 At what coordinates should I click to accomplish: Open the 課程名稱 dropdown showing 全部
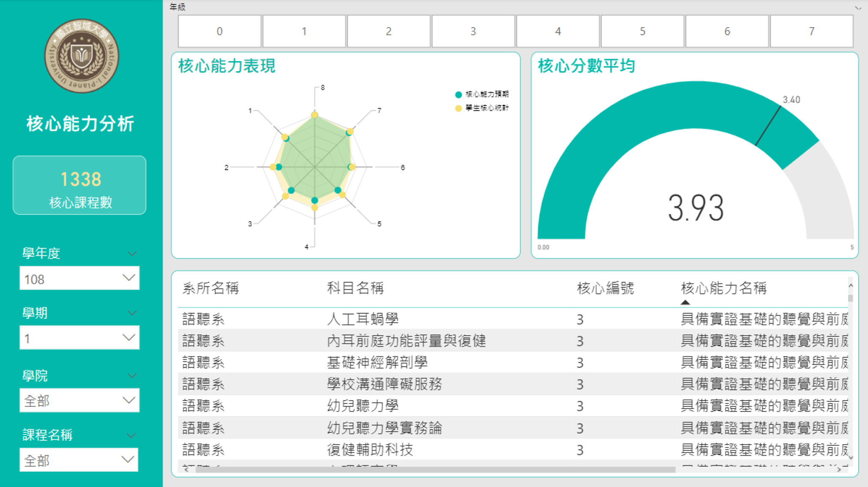(x=79, y=459)
